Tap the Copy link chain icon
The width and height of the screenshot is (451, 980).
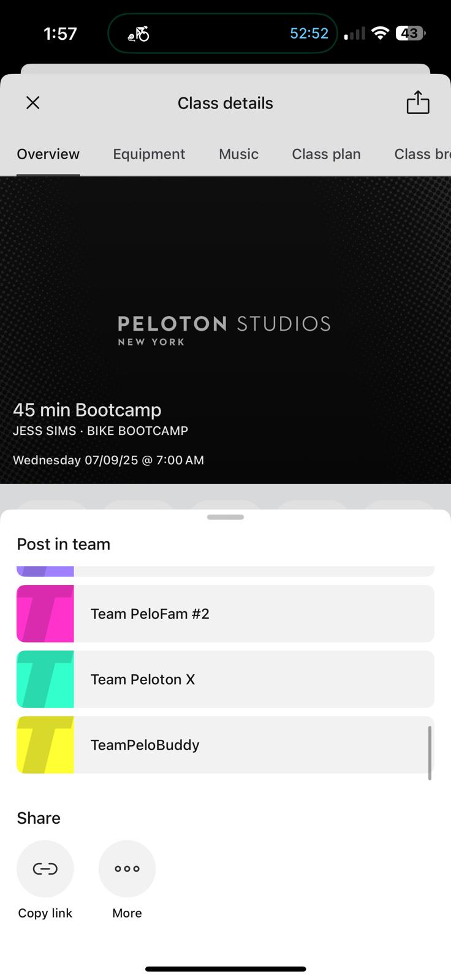45,869
